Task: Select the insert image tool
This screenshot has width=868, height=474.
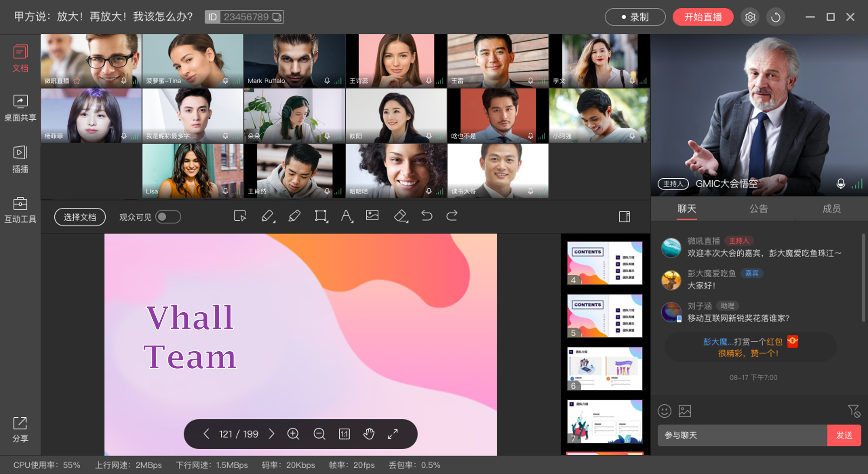Action: pos(372,215)
